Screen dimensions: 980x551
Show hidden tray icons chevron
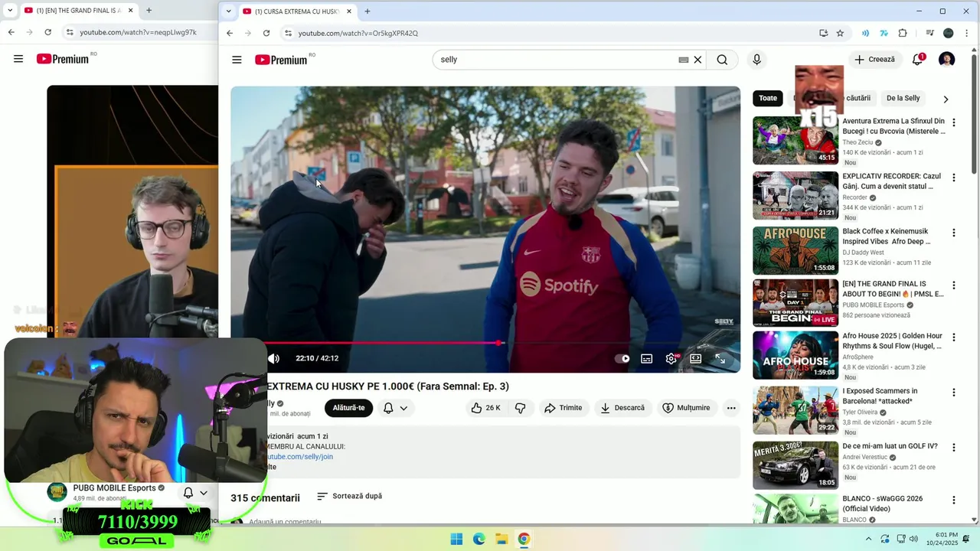pyautogui.click(x=868, y=539)
